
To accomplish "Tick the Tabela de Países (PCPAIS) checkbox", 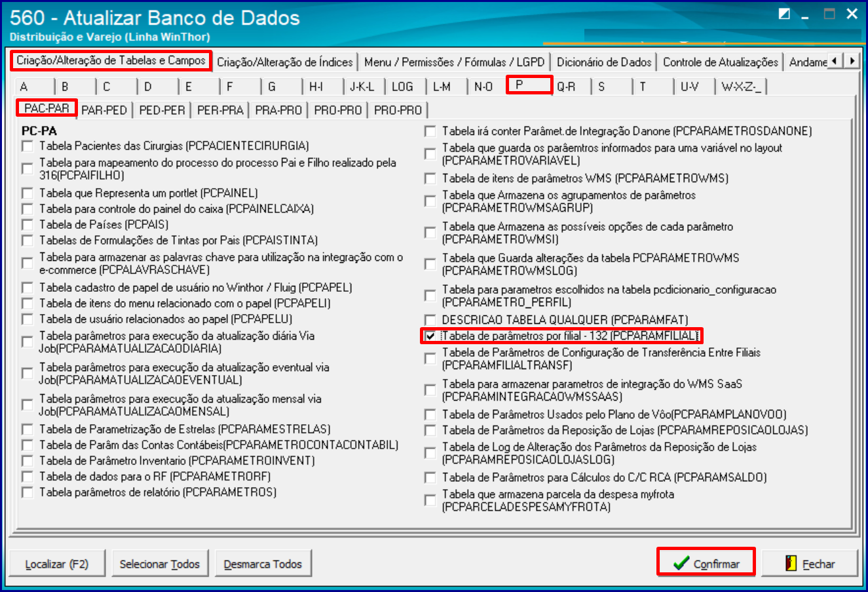I will (x=28, y=225).
